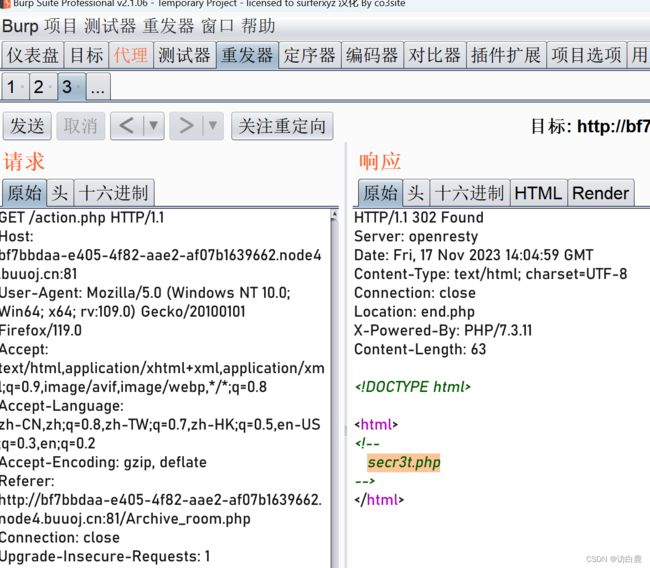The image size is (650, 568).
Task: Switch to the 项目选项 tab
Action: point(586,55)
